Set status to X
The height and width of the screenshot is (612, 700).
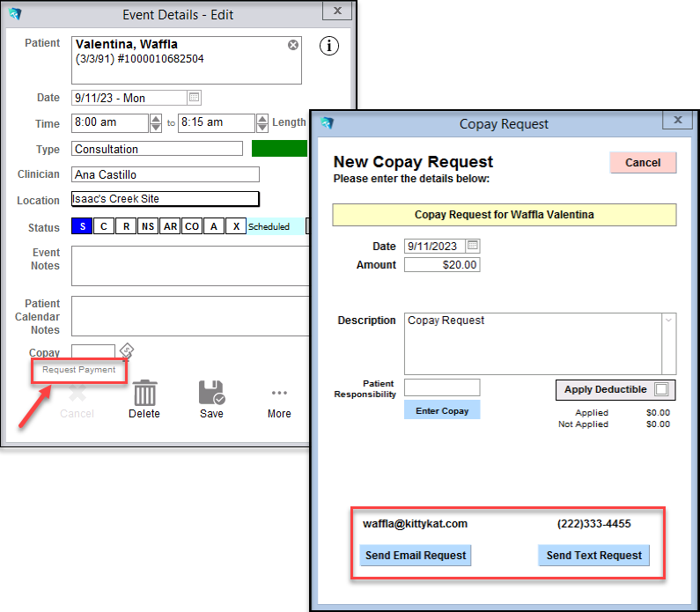point(236,226)
